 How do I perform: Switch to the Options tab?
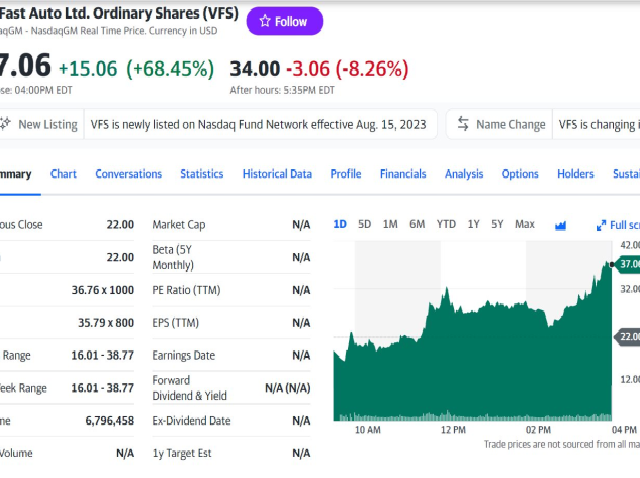tap(520, 174)
